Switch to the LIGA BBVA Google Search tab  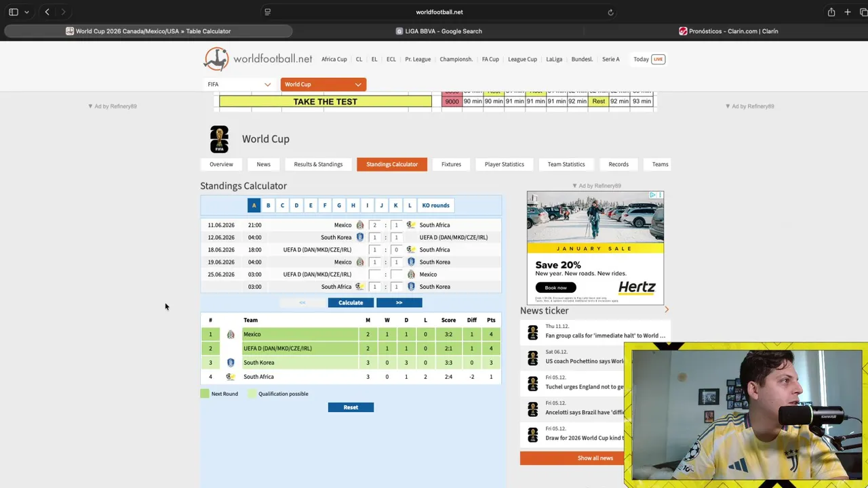click(x=439, y=31)
